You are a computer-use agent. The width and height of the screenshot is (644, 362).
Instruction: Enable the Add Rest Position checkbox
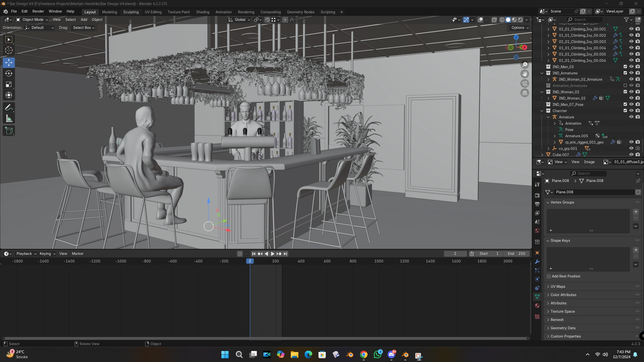coord(549,276)
